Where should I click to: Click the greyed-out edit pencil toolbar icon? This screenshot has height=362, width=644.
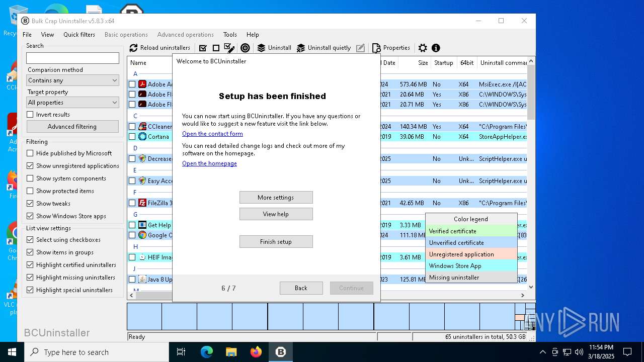pos(360,48)
